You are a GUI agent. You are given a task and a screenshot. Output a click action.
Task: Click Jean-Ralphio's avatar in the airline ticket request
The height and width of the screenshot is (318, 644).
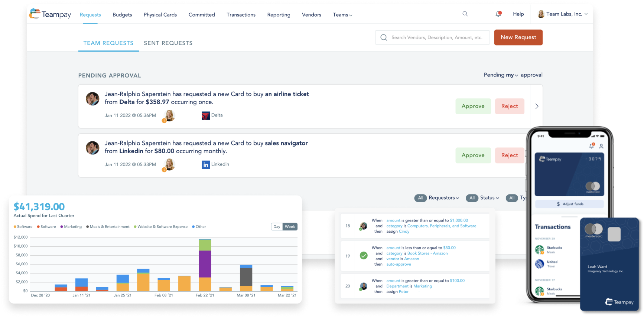pyautogui.click(x=92, y=99)
